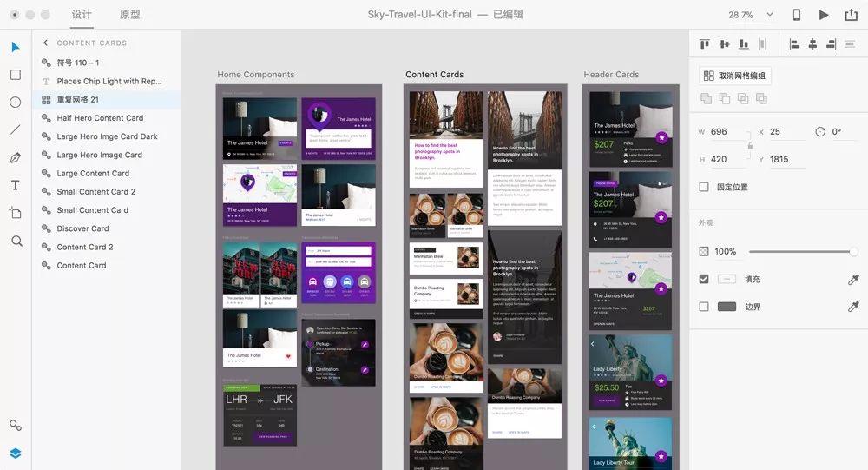The image size is (868, 470).
Task: Click the opacity slider handle
Action: (x=854, y=251)
